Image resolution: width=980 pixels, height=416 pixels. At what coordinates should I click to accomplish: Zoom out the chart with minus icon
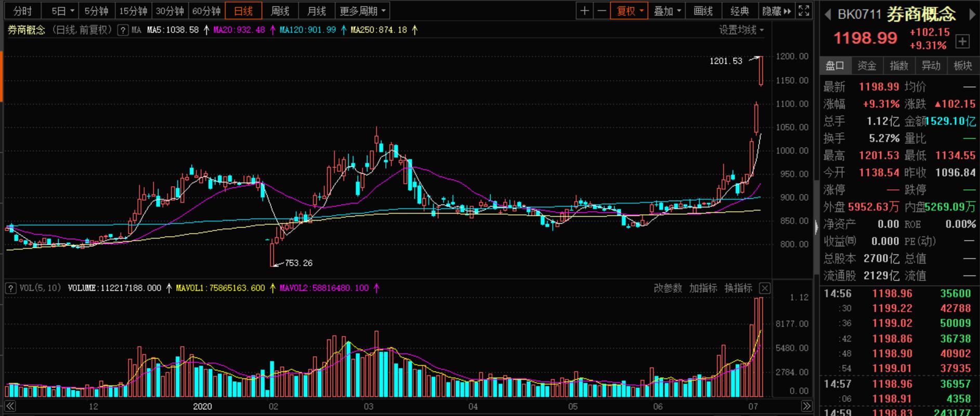(602, 11)
